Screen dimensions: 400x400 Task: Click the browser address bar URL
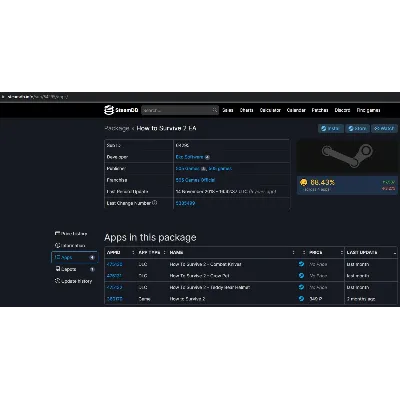(37, 97)
